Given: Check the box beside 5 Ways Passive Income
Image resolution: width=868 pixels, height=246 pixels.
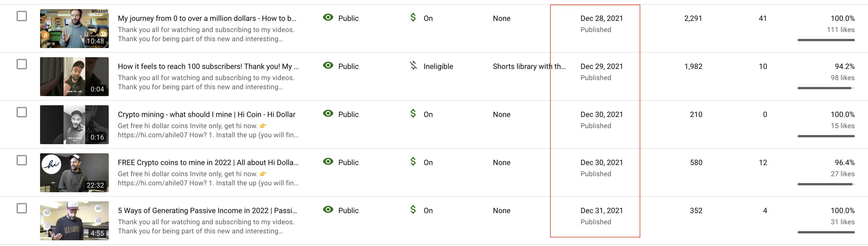Looking at the screenshot, I should (22, 208).
